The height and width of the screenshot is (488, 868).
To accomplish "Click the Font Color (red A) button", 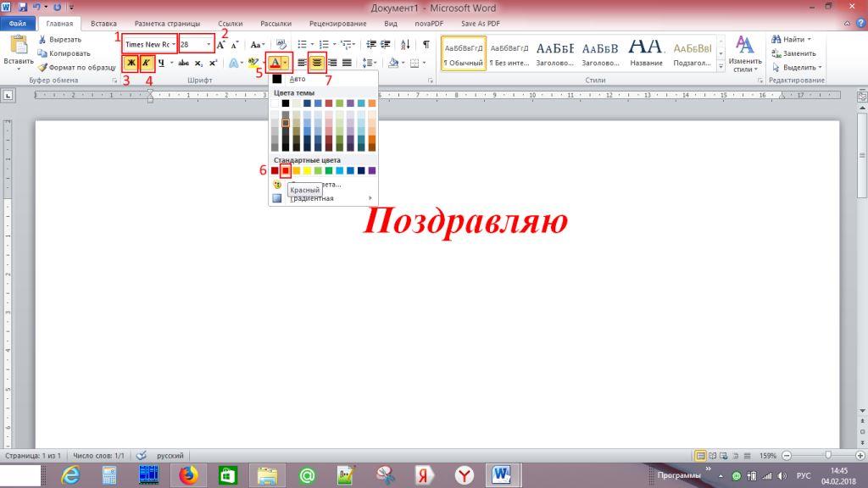I will point(275,63).
